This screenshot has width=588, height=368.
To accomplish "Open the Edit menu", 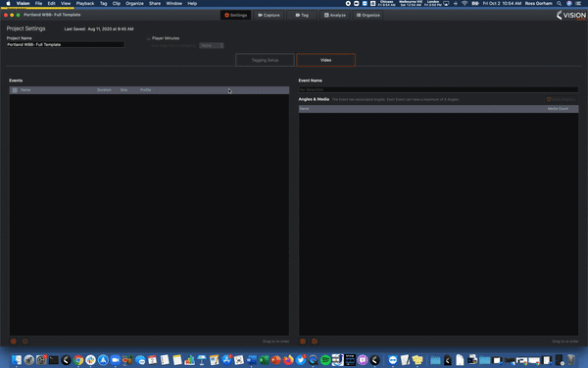I will (x=51, y=3).
